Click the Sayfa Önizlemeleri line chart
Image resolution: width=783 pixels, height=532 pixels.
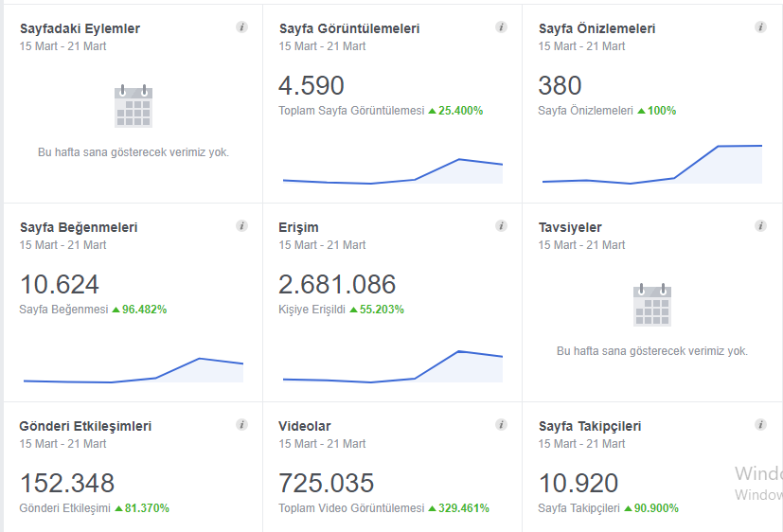point(652,165)
